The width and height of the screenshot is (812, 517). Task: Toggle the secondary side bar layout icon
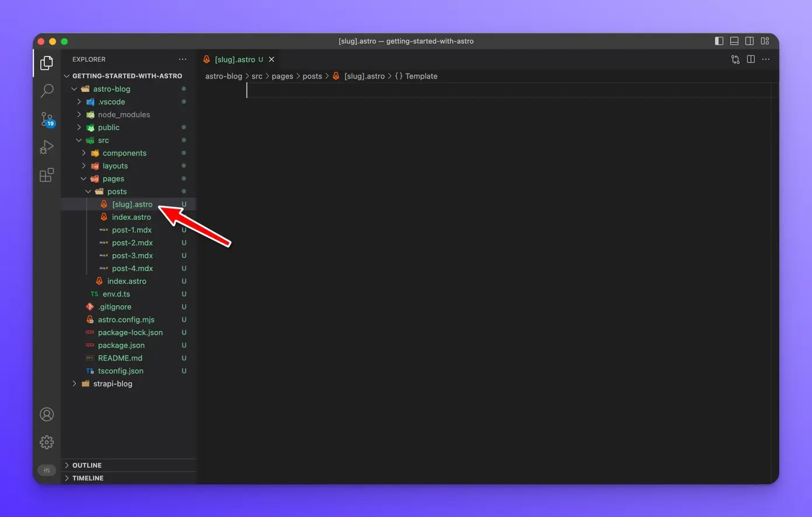point(750,41)
